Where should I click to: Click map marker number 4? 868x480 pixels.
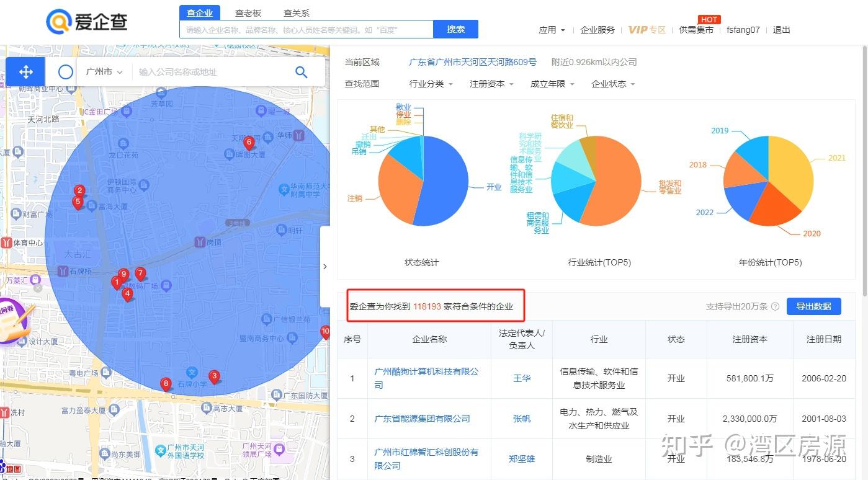tap(127, 295)
